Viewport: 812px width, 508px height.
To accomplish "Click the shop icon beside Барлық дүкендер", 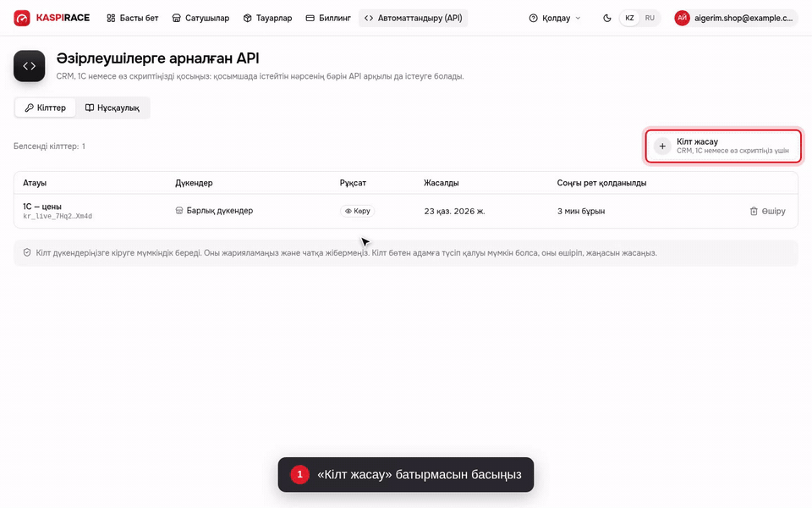I will pos(179,211).
